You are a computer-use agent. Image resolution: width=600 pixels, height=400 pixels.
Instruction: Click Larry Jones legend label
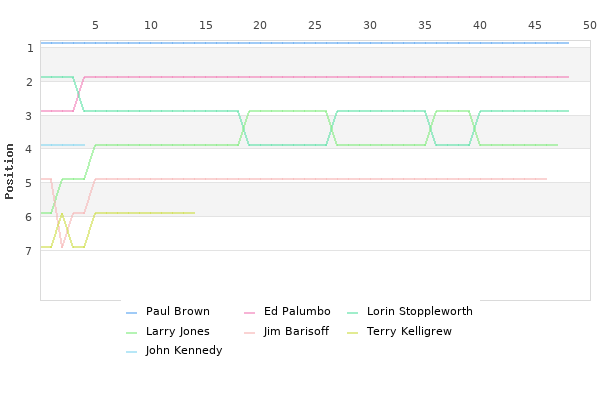click(x=178, y=331)
